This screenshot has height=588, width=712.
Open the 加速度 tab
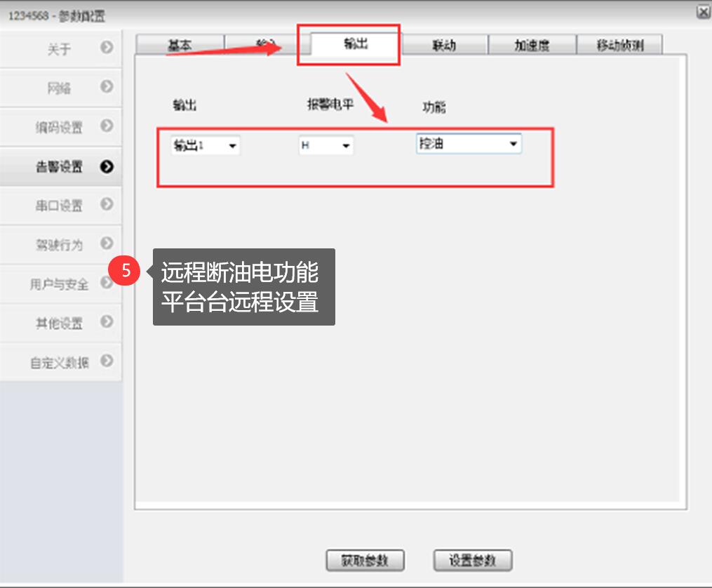click(532, 45)
